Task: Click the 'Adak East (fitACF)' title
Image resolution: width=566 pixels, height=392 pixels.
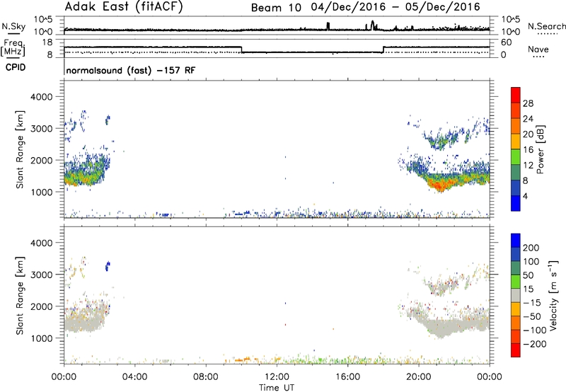Action: tap(123, 6)
